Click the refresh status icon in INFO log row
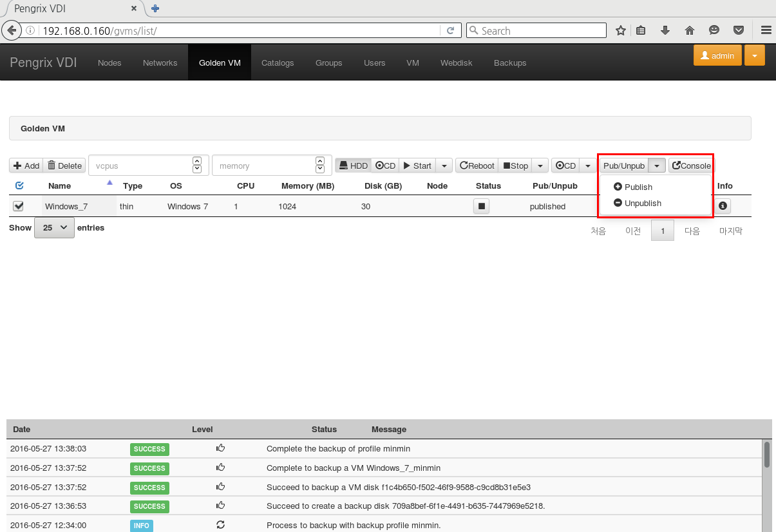The height and width of the screenshot is (532, 776). click(220, 525)
